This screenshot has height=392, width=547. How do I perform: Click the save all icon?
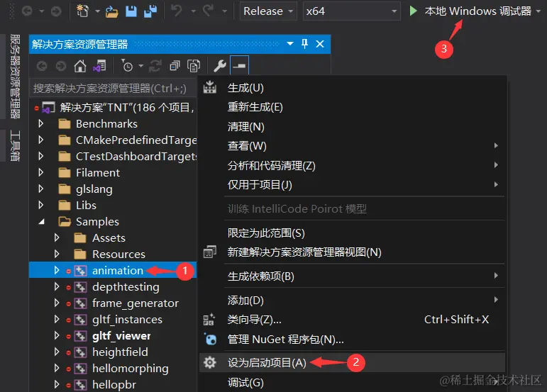[150, 11]
